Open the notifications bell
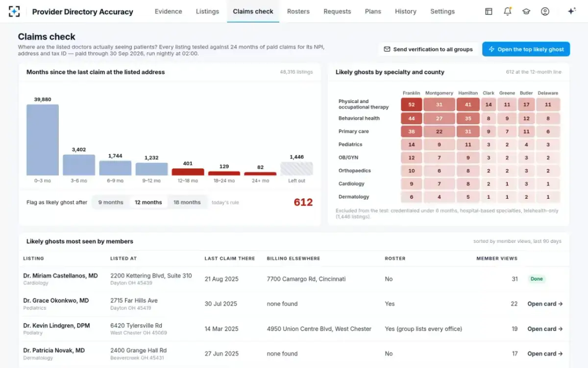 tap(508, 11)
